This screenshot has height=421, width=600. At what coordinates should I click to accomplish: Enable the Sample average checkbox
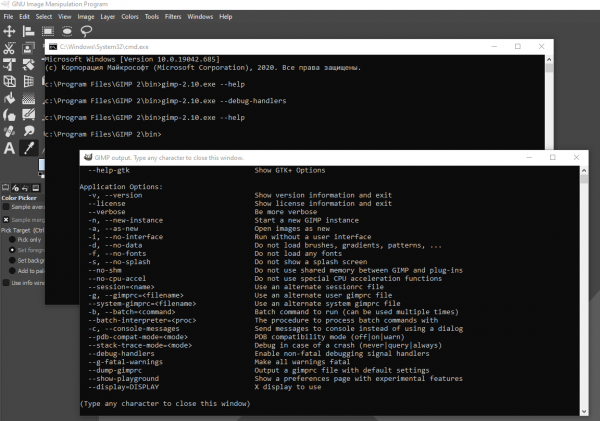(6, 207)
